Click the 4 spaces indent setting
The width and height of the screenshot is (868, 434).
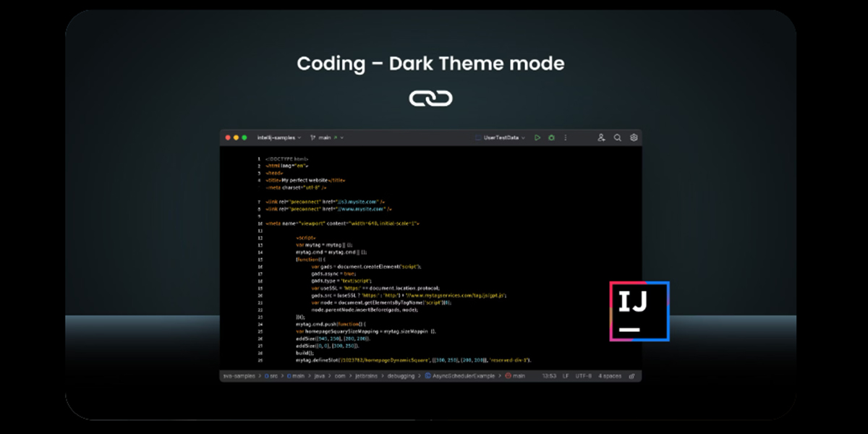[x=610, y=376]
